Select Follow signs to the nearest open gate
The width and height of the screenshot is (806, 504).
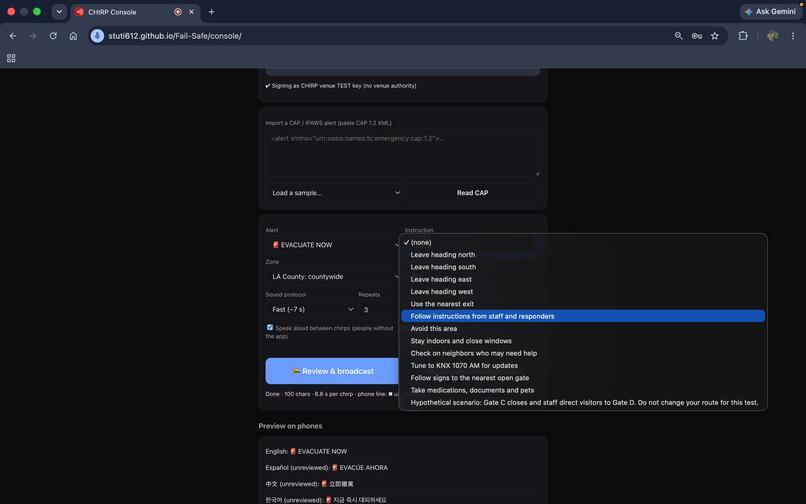pyautogui.click(x=583, y=378)
